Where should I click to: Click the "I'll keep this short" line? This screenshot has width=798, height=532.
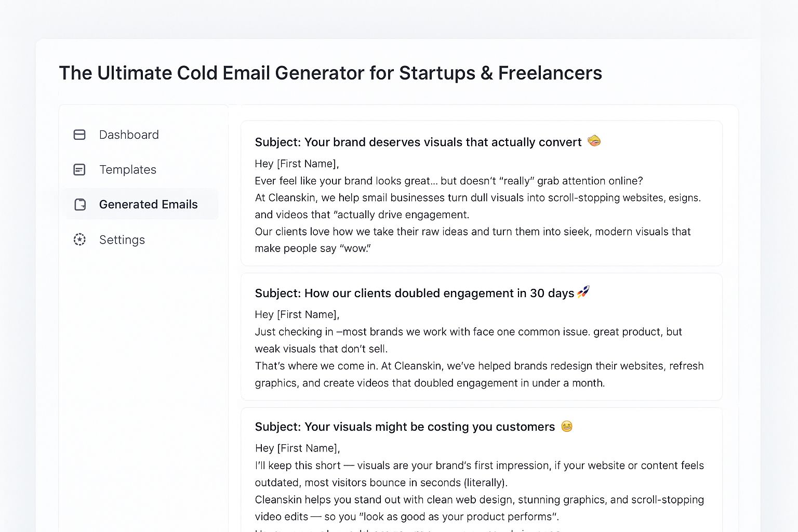pyautogui.click(x=479, y=465)
